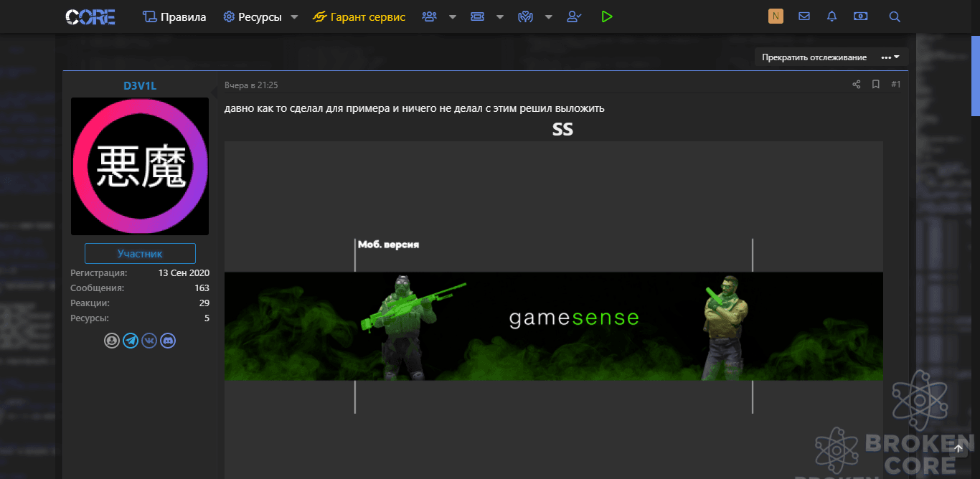Open the ticket icon in navbar
Image resolution: width=980 pixels, height=479 pixels.
[x=478, y=16]
